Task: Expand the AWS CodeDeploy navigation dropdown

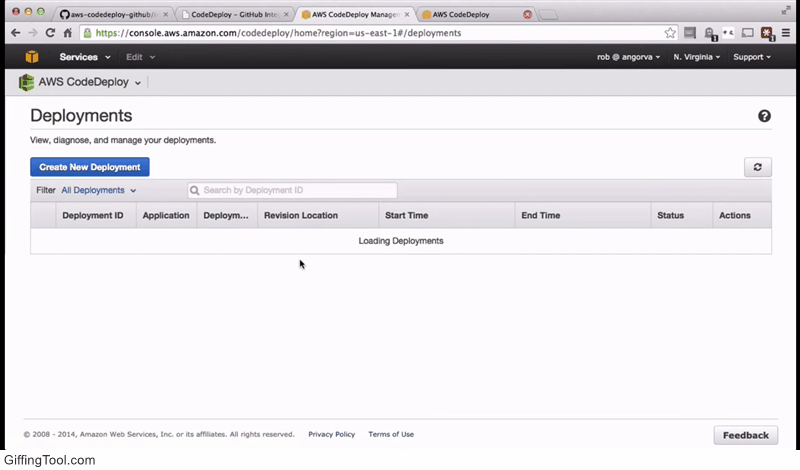Action: (x=89, y=82)
